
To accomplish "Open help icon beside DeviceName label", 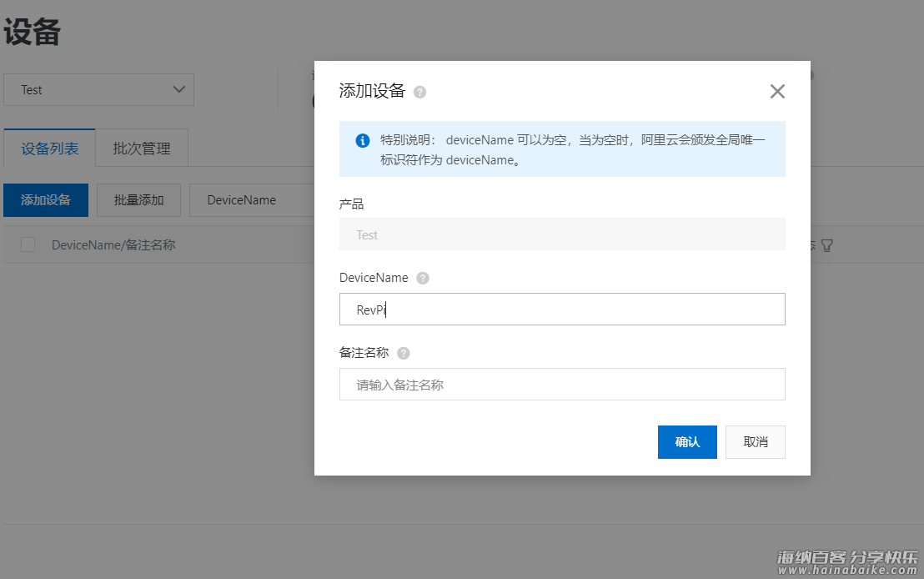I will pyautogui.click(x=423, y=279).
